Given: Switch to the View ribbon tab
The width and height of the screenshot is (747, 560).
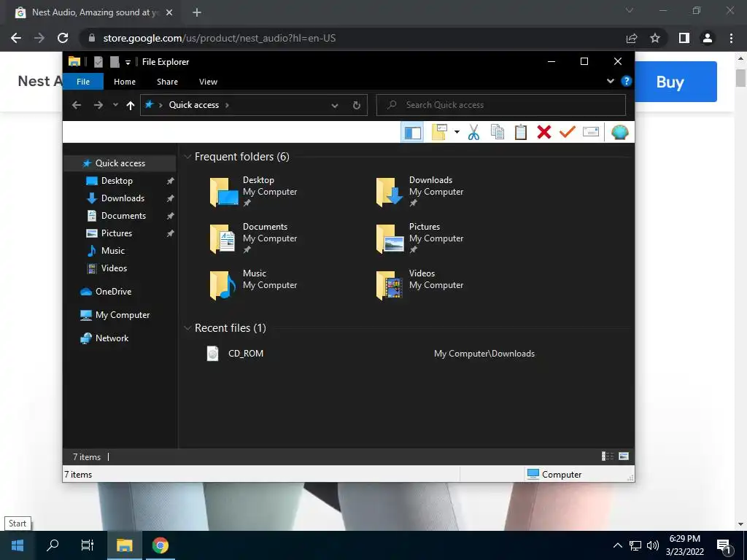Looking at the screenshot, I should point(208,82).
